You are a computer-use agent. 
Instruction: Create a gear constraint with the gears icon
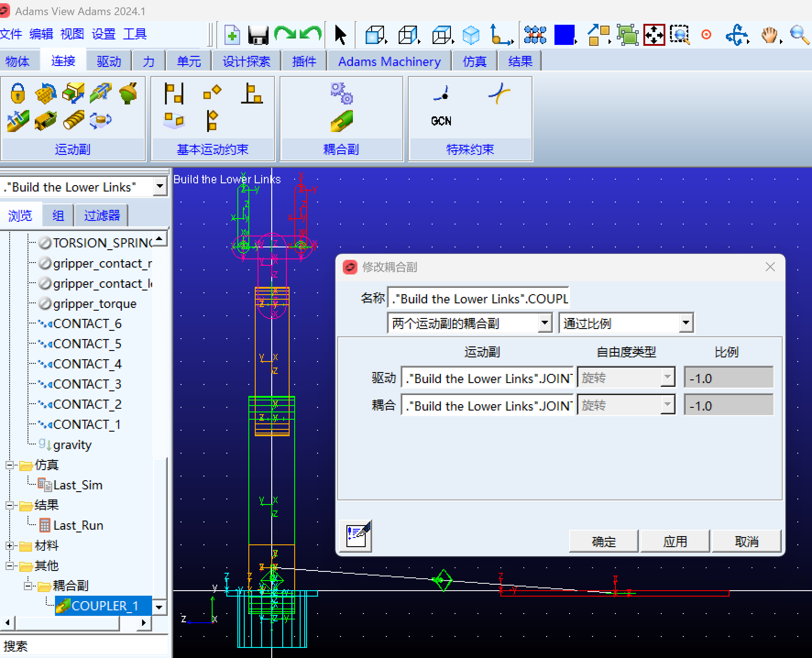tap(342, 93)
